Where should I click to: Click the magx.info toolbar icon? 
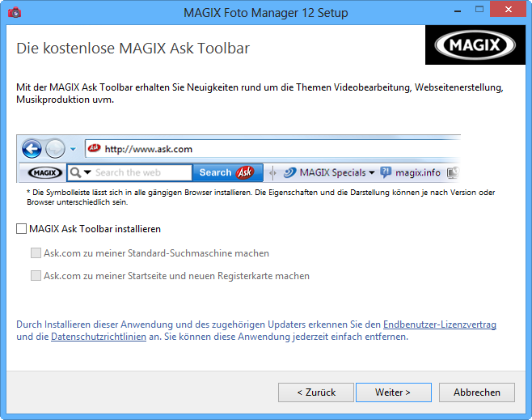click(386, 172)
